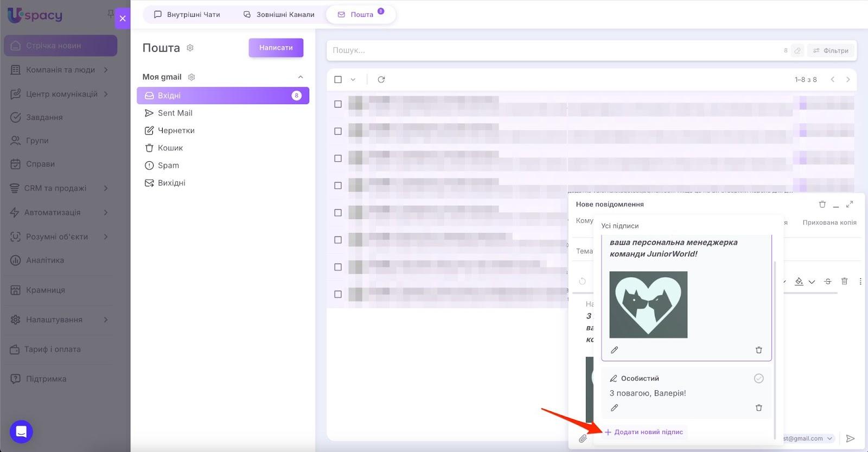868x452 pixels.
Task: Check the eighth email row checkbox
Action: [338, 294]
